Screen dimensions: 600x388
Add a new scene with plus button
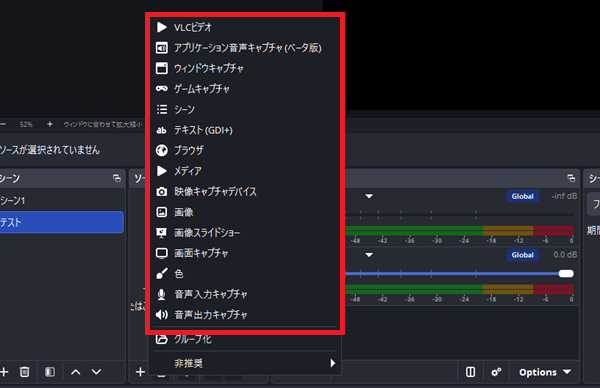click(4, 372)
